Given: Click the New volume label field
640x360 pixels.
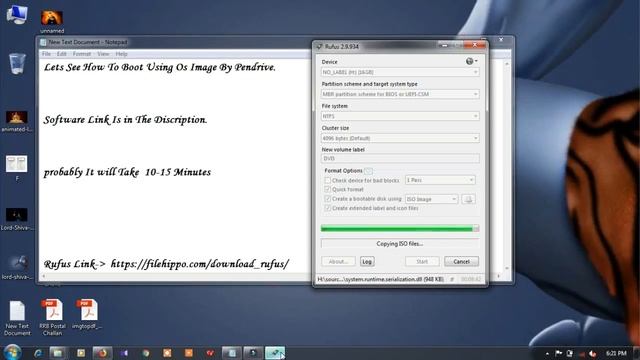Looking at the screenshot, I should [400, 158].
